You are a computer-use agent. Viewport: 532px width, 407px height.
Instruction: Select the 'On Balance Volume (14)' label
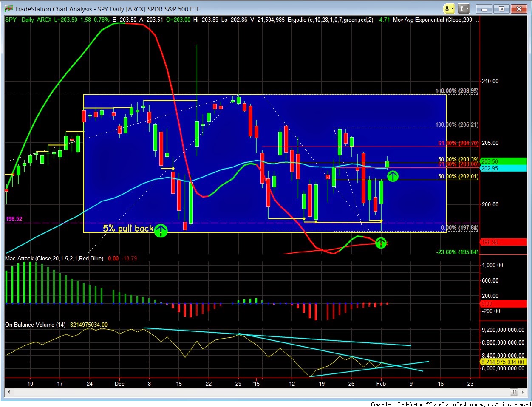coord(35,325)
